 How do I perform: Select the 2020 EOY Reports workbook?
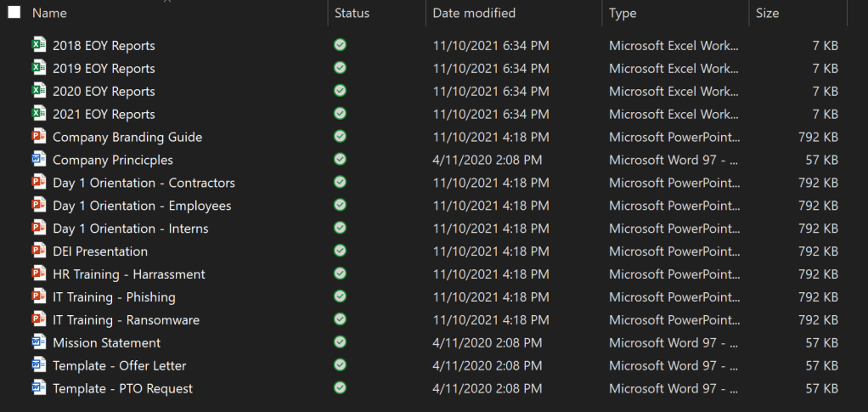104,91
